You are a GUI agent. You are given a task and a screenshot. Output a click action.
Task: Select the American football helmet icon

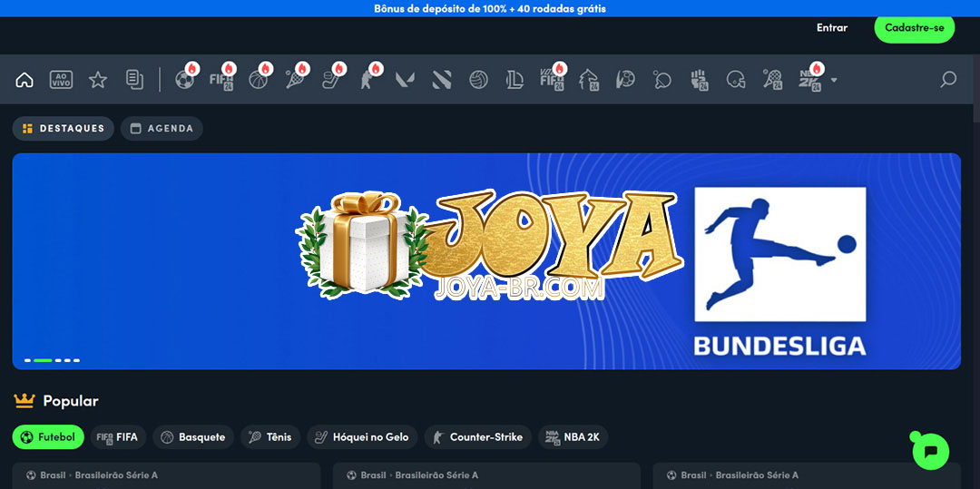[736, 80]
